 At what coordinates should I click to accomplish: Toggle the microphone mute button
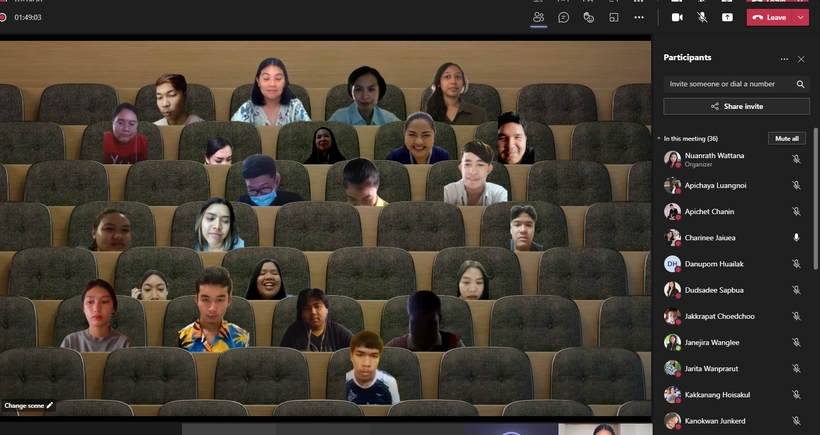(702, 17)
